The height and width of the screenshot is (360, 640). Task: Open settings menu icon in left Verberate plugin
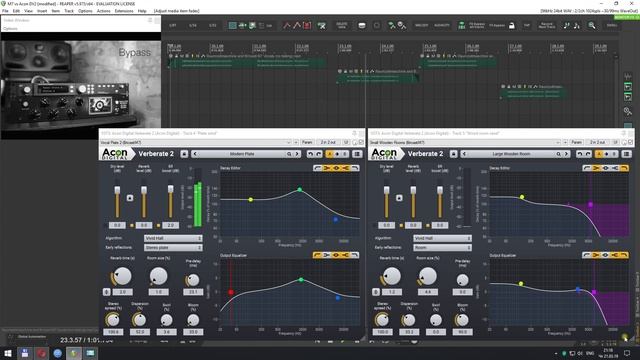357,154
